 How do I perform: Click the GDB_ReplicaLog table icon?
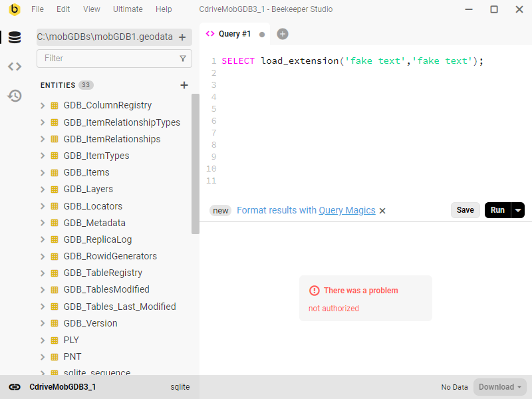[55, 239]
